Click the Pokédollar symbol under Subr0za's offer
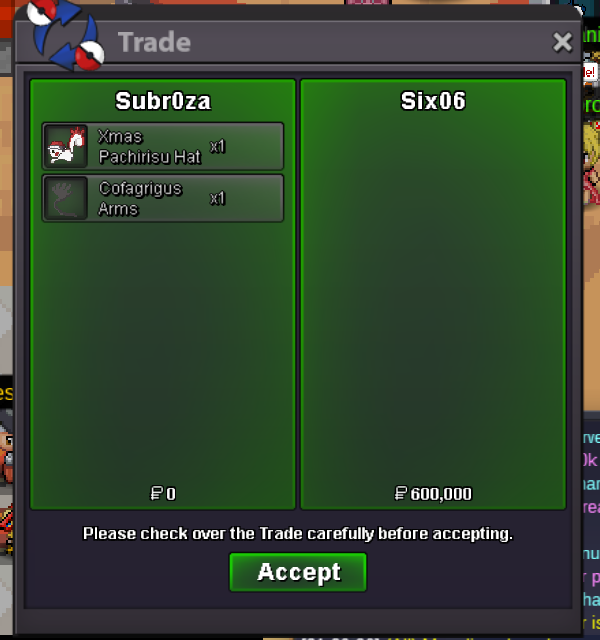Screen dimensions: 600x640 [x=157, y=493]
